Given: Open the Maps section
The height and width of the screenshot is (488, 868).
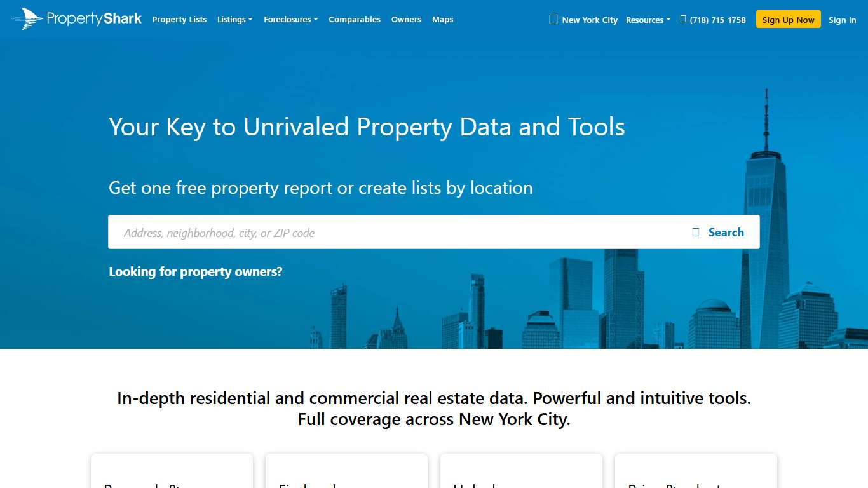Looking at the screenshot, I should (442, 20).
